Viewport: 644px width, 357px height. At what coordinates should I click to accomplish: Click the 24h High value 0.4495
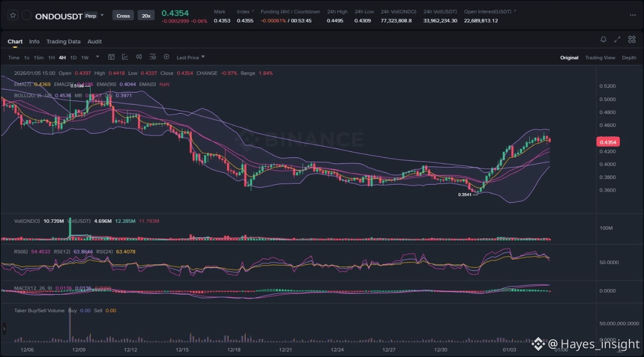point(335,21)
